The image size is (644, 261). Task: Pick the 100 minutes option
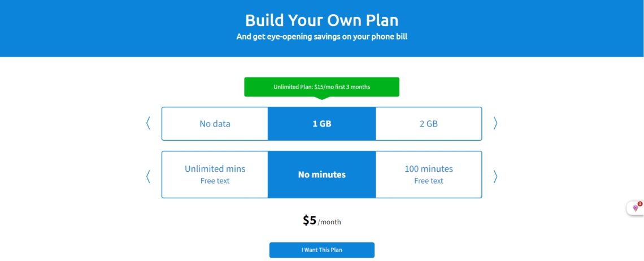point(429,175)
